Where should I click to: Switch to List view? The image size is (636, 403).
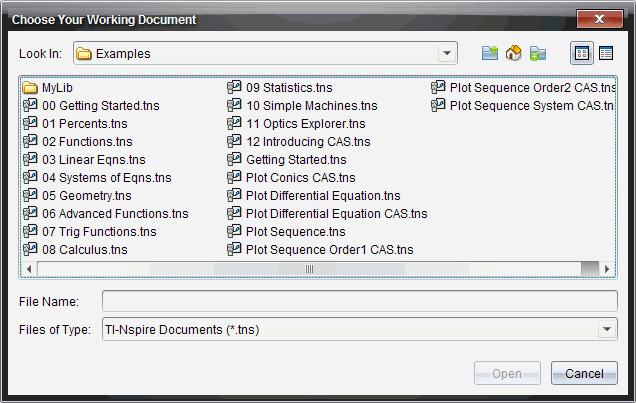[581, 53]
